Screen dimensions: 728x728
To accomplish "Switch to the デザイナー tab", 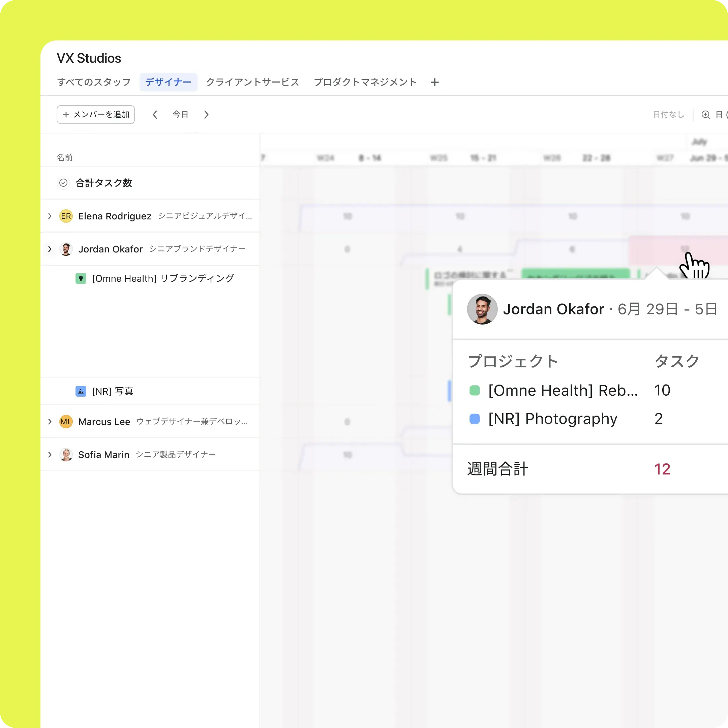I will pos(169,82).
